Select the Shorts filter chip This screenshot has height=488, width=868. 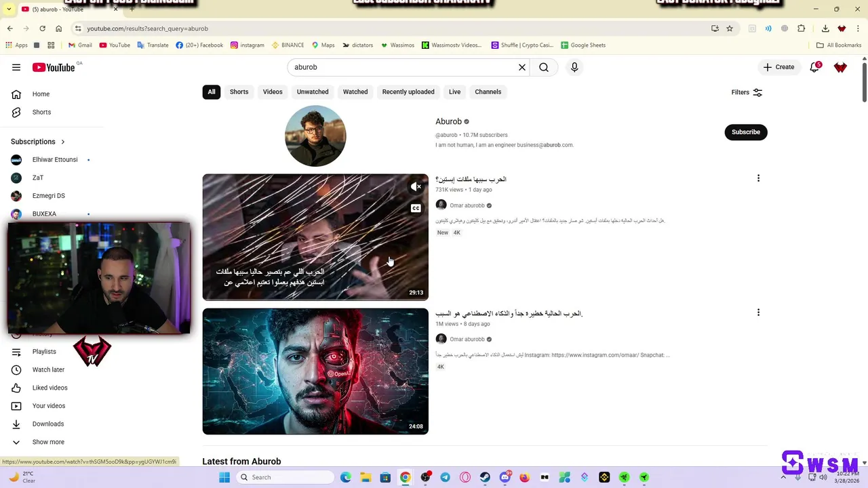[239, 92]
